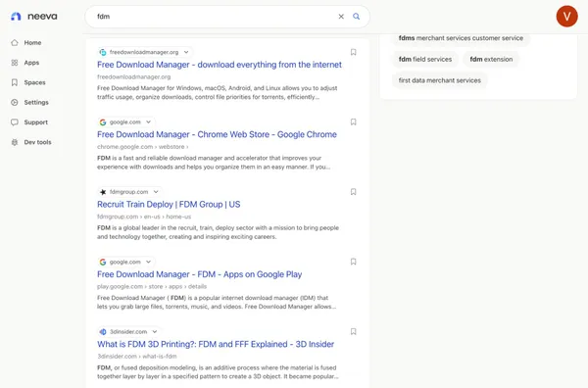The image size is (588, 388).
Task: Bookmark the freedownloadmanager.org result
Action: click(353, 52)
